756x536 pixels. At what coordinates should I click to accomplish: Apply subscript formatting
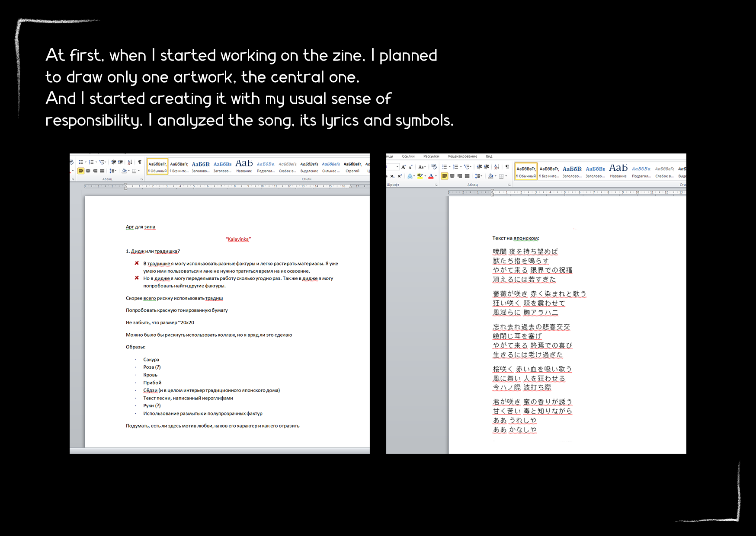point(392,176)
